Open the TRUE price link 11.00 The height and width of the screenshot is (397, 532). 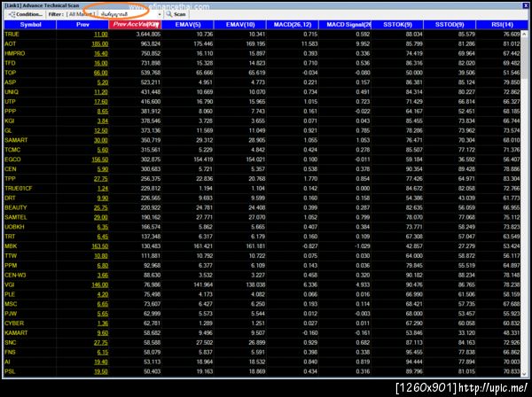101,35
